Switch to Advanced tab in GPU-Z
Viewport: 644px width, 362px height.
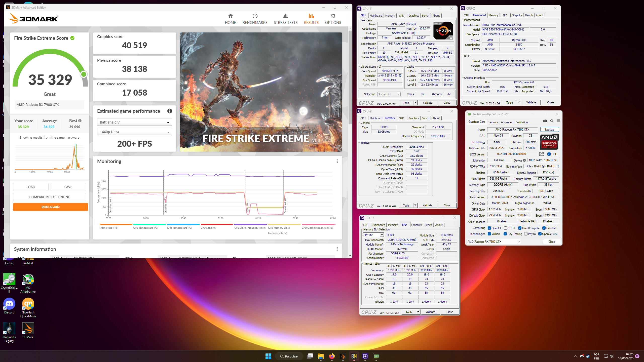pyautogui.click(x=507, y=122)
